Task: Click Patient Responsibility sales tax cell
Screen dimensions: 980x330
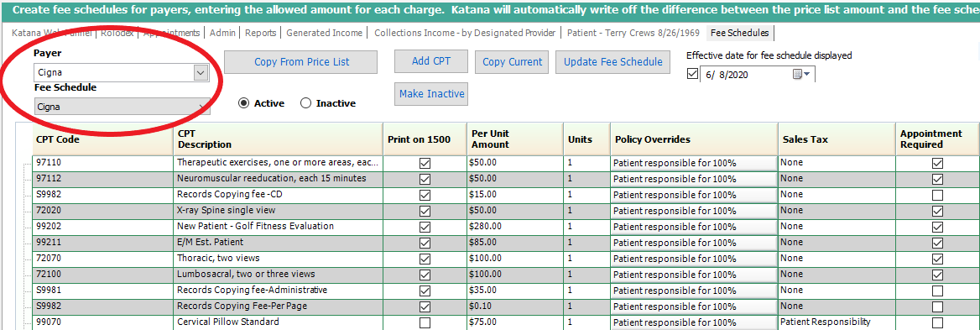Action: click(837, 322)
